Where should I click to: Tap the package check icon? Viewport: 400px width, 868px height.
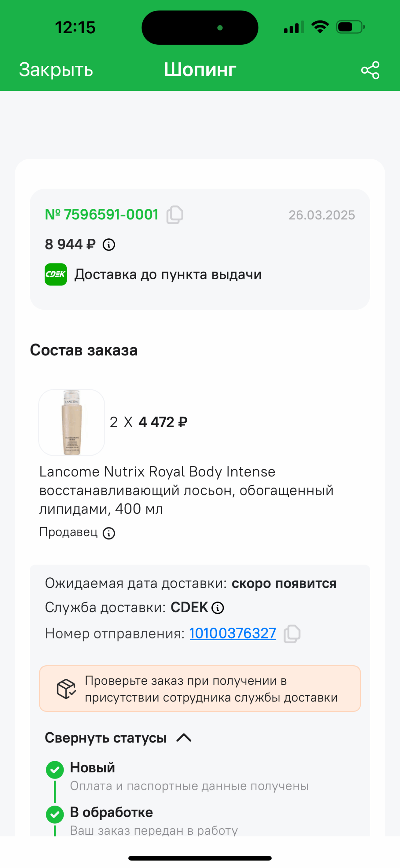[66, 689]
